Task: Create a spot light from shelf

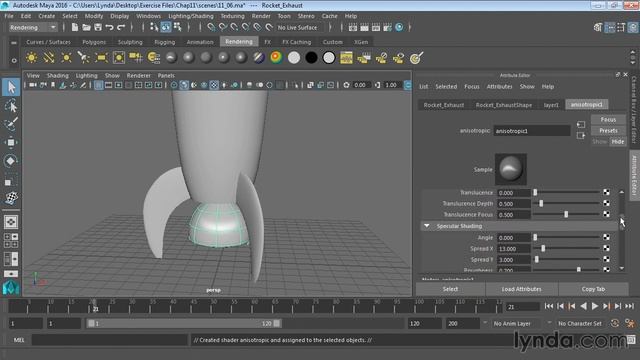Action: [84, 58]
